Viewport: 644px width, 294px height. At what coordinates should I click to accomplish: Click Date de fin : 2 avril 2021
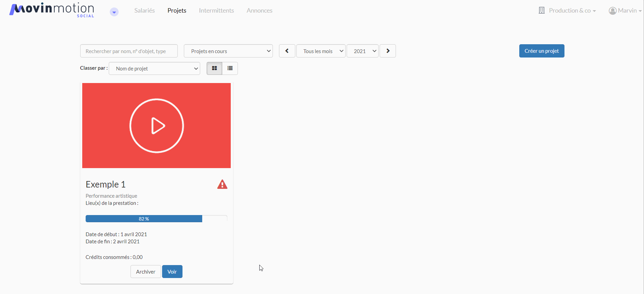[x=112, y=242]
